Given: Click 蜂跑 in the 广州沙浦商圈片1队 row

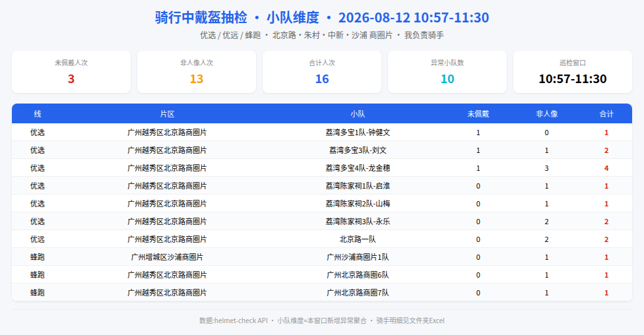Looking at the screenshot, I should pyautogui.click(x=38, y=257).
